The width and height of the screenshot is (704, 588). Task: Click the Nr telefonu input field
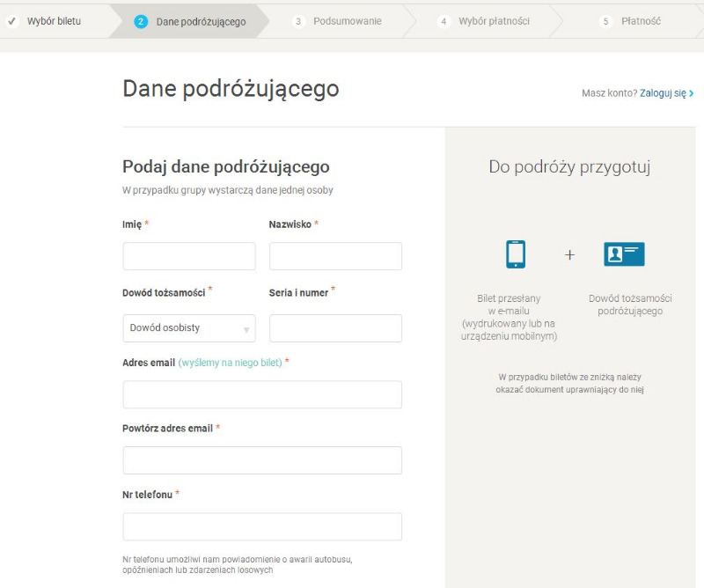[262, 526]
